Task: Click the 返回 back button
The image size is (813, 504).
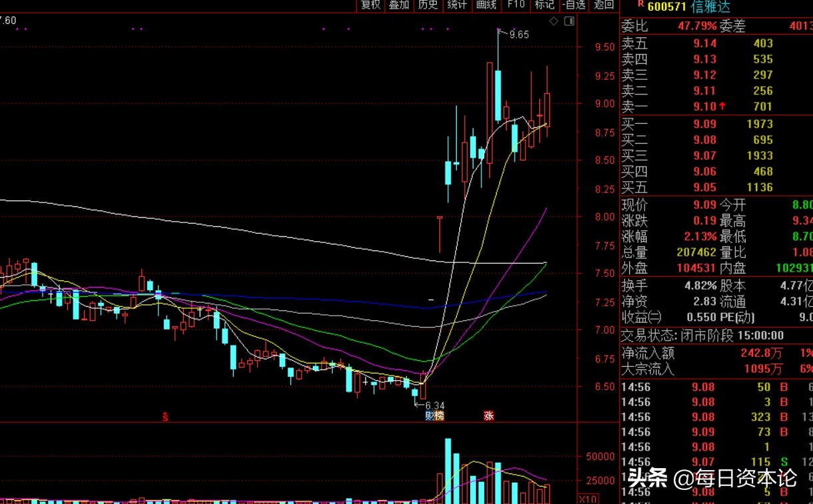Action: (603, 5)
